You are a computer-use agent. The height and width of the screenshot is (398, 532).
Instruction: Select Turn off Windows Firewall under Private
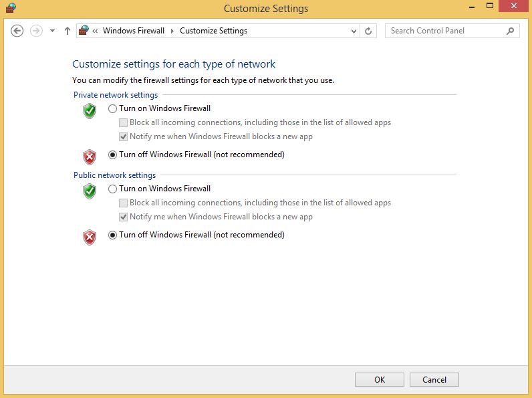click(112, 155)
